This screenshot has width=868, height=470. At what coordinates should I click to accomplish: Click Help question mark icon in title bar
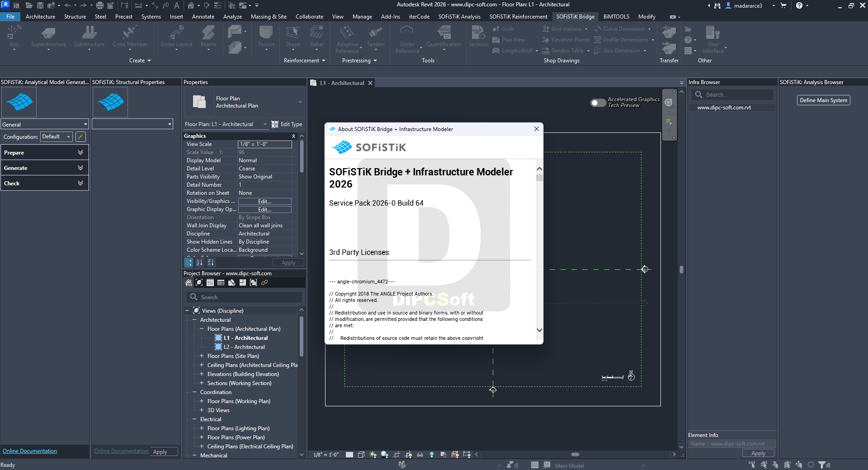799,5
